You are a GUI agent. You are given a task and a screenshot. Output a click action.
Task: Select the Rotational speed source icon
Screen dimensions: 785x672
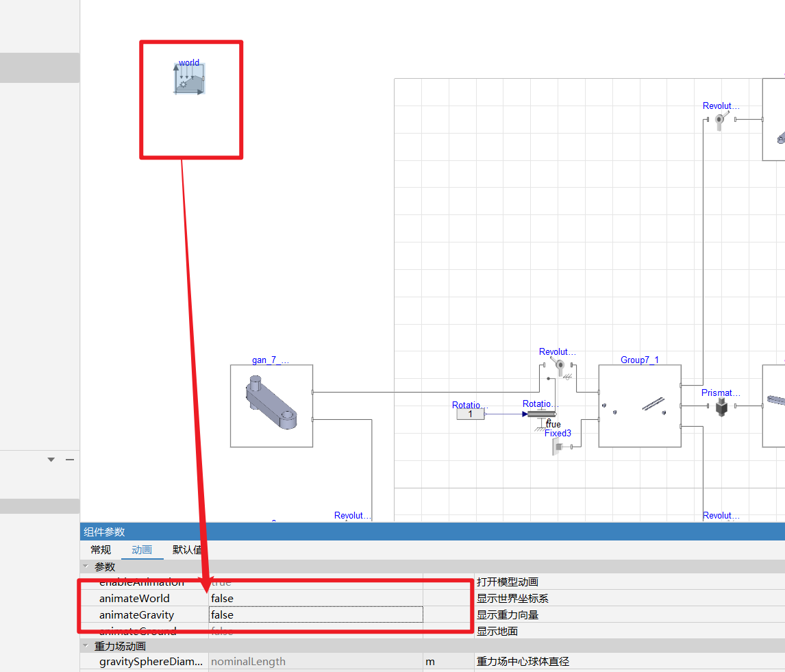(x=538, y=414)
